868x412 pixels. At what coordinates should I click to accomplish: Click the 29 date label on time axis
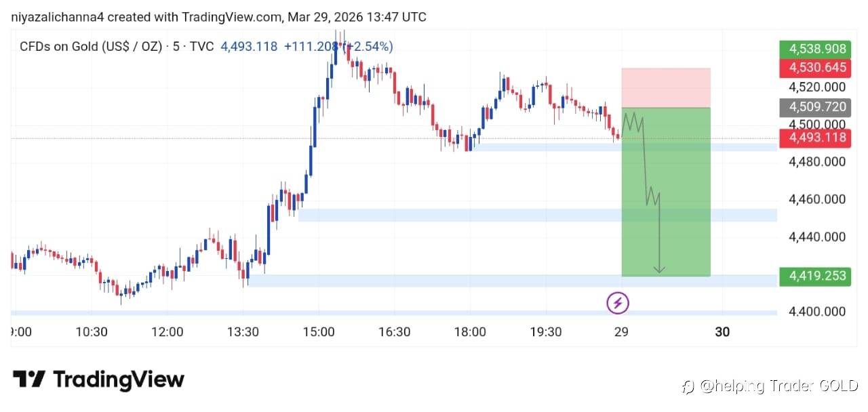click(x=620, y=331)
